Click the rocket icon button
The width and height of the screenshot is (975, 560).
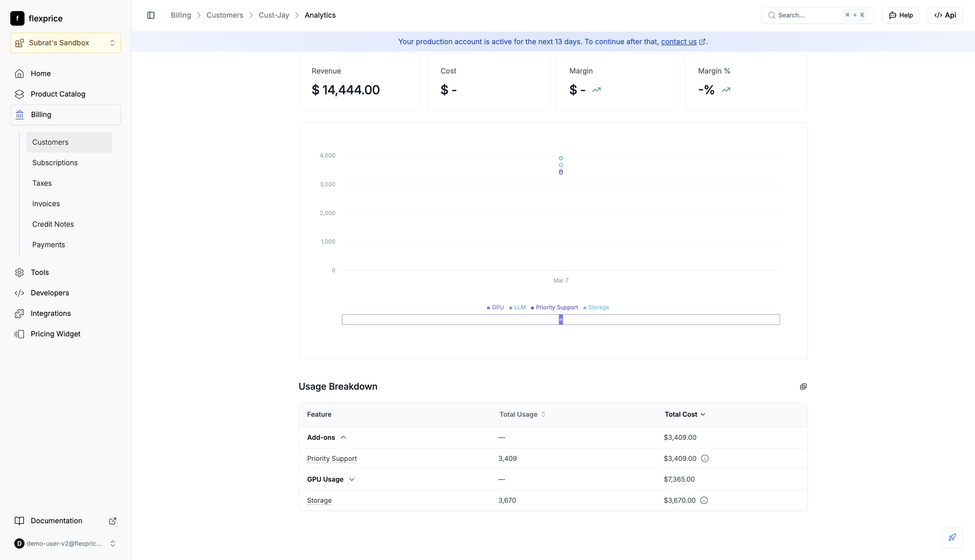952,537
